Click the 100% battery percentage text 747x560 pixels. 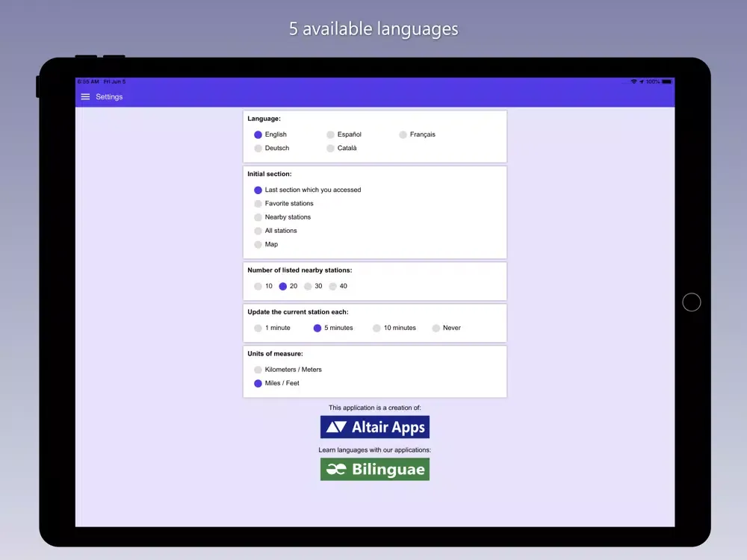[653, 82]
